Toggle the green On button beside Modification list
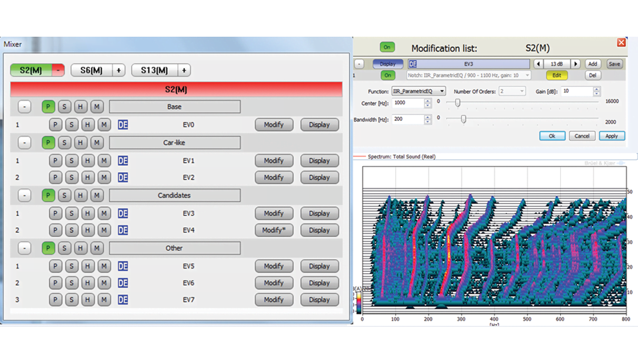Viewport: 638px width, 364px height. 387,48
